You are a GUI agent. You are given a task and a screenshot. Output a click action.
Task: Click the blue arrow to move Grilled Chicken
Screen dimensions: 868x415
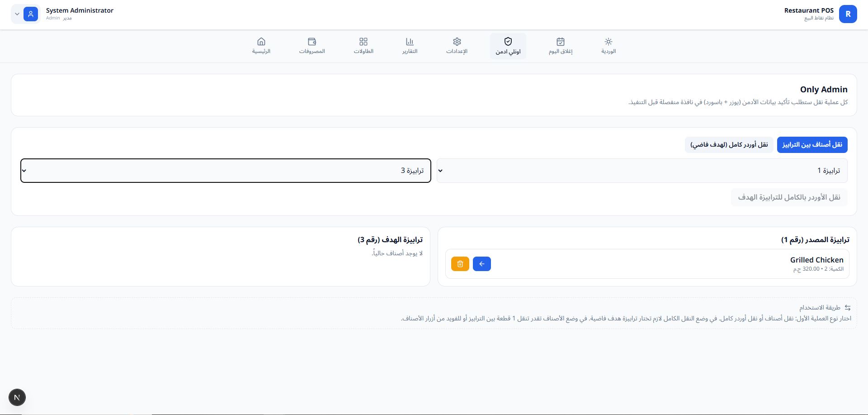[x=482, y=264]
